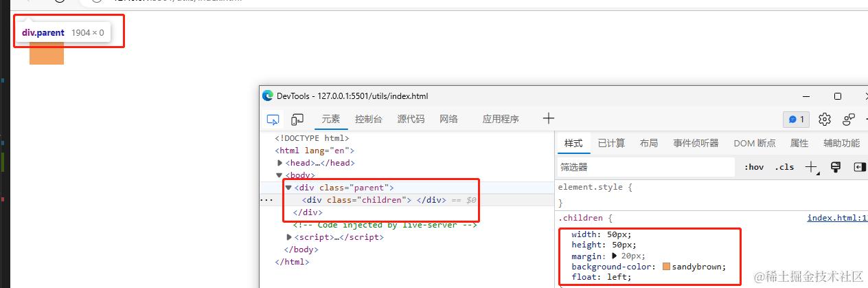This screenshot has width=868, height=288.
Task: Click the .children selector text
Action: (580, 218)
